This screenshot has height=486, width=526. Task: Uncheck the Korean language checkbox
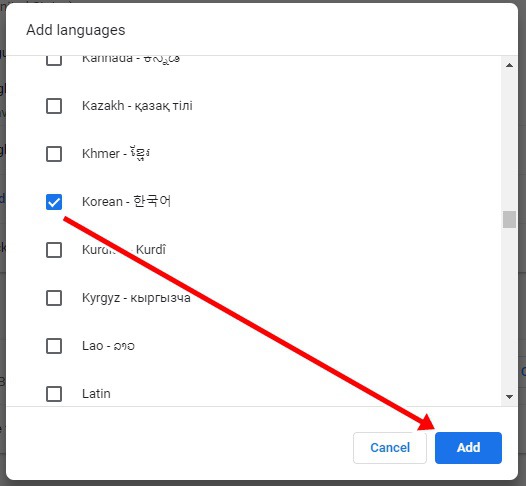tap(54, 202)
